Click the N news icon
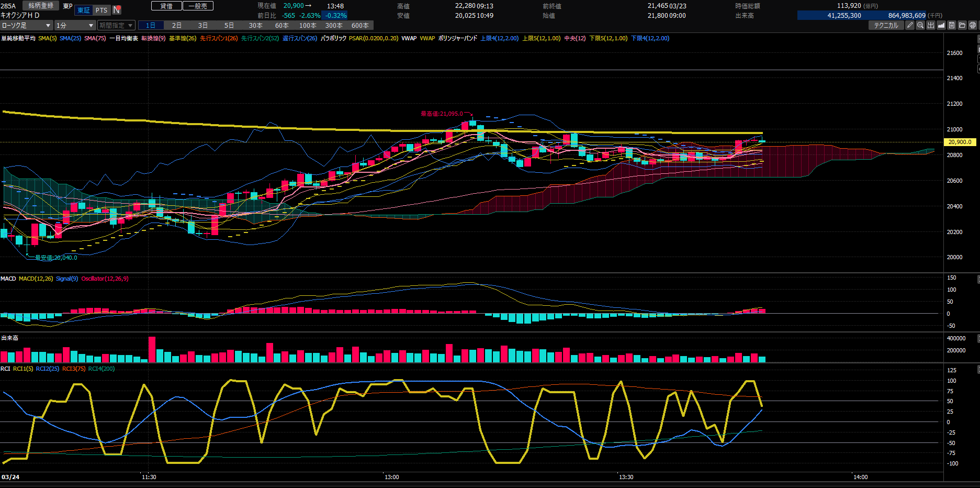 [117, 10]
